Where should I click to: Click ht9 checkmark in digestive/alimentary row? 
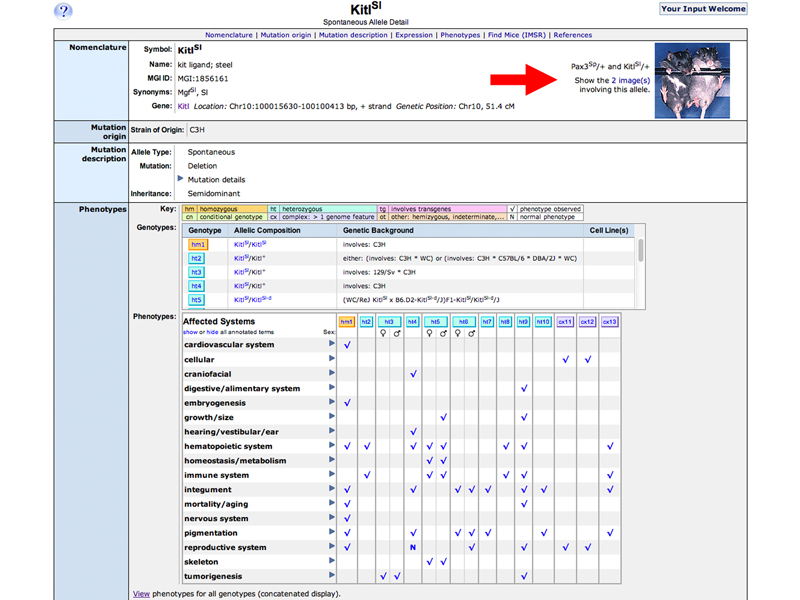tap(524, 388)
